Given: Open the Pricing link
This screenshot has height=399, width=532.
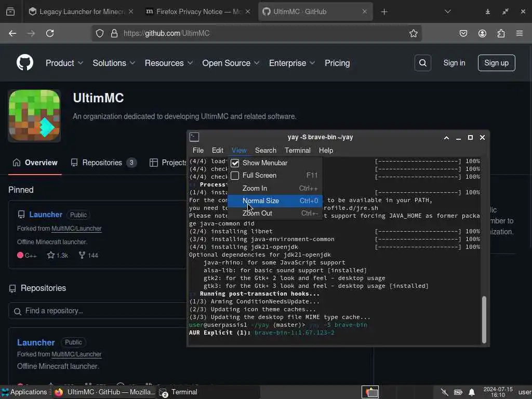Looking at the screenshot, I should 337,63.
